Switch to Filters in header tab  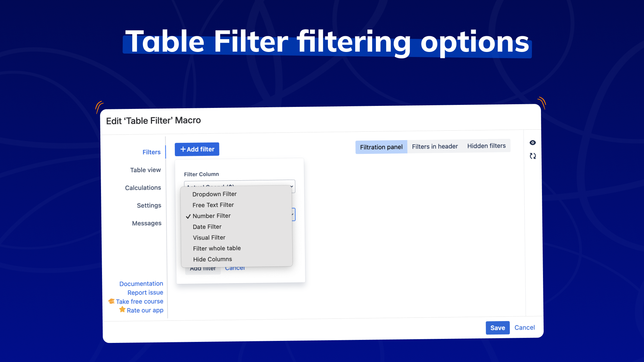pos(435,146)
